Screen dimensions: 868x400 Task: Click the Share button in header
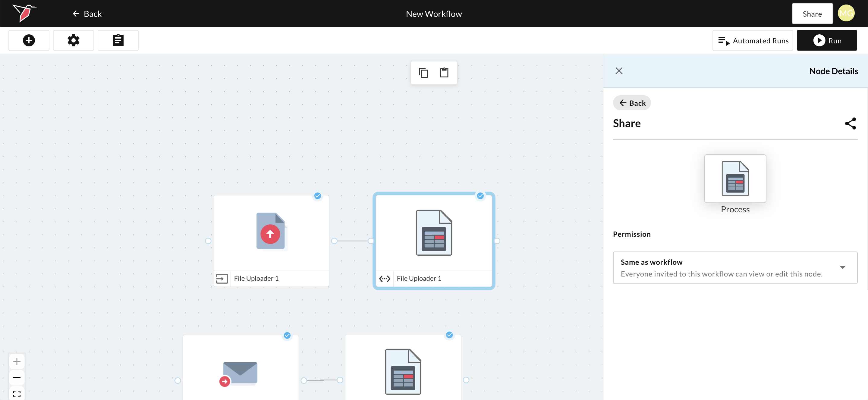point(812,14)
